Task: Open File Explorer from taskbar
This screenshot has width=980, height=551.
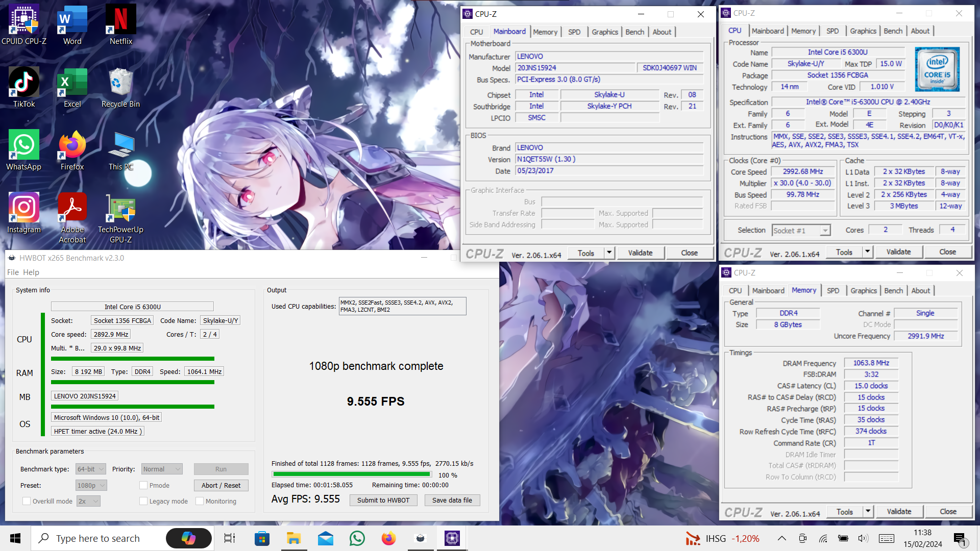Action: click(293, 538)
